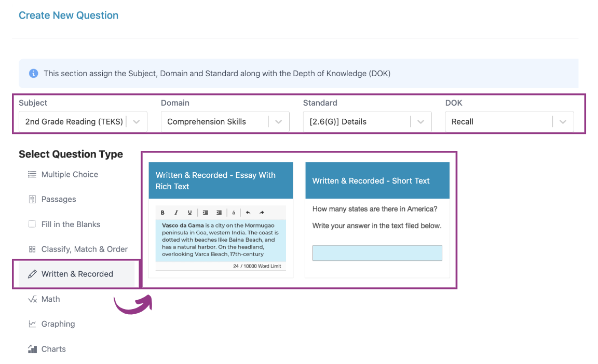Click the special character á icon

[234, 213]
